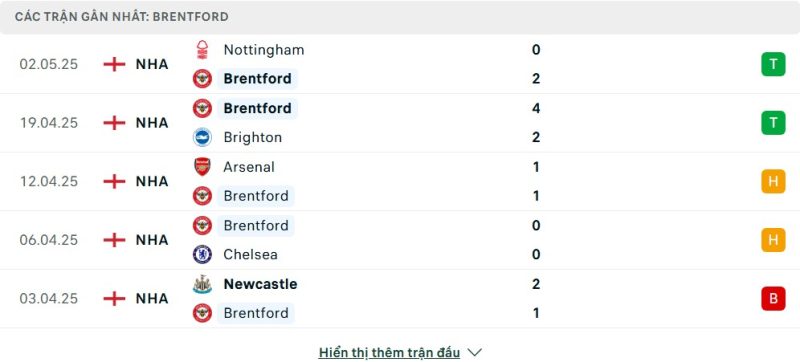This screenshot has height=362, width=800.
Task: Click the Arsenal club crest icon
Action: point(202,167)
